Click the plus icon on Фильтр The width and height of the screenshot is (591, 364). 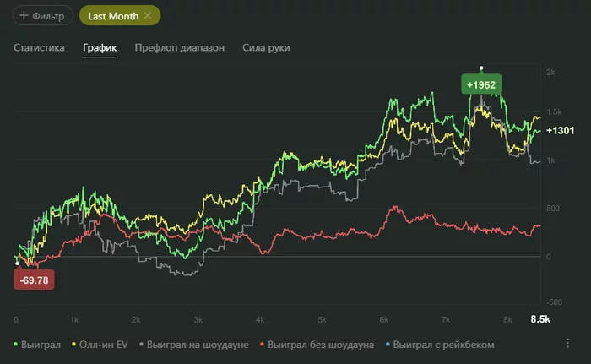click(23, 16)
